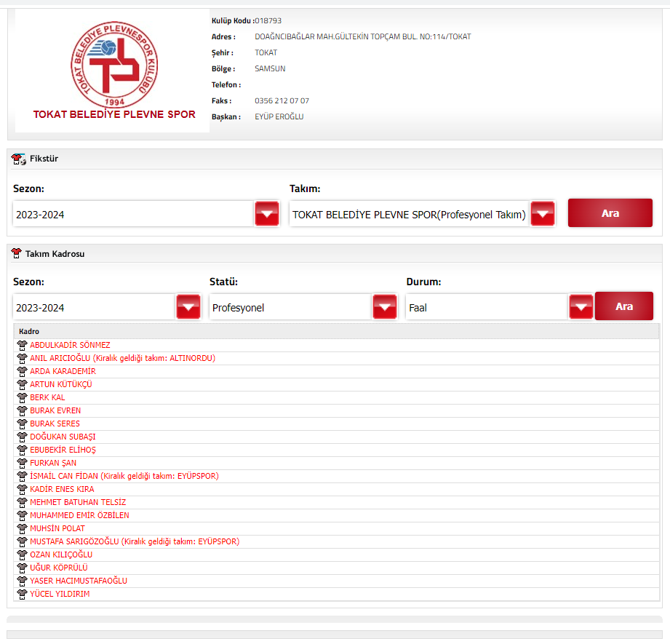Click jersey icon beside BURAK EVREN
Image resolution: width=670 pixels, height=644 pixels.
click(x=23, y=410)
